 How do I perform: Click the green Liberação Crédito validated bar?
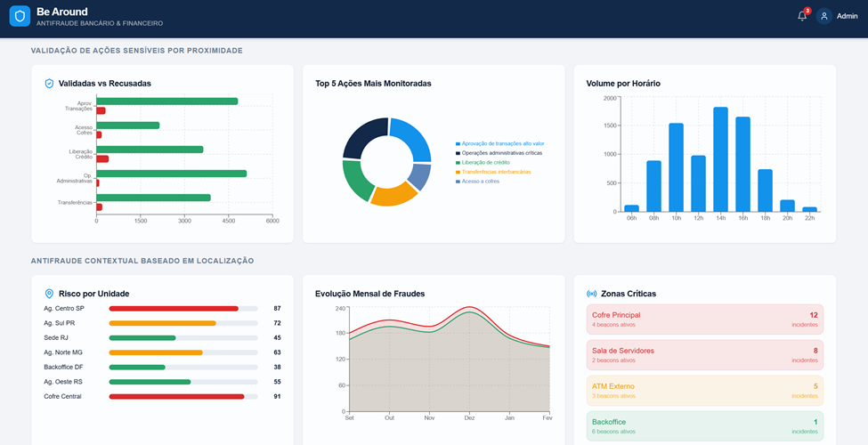point(150,150)
